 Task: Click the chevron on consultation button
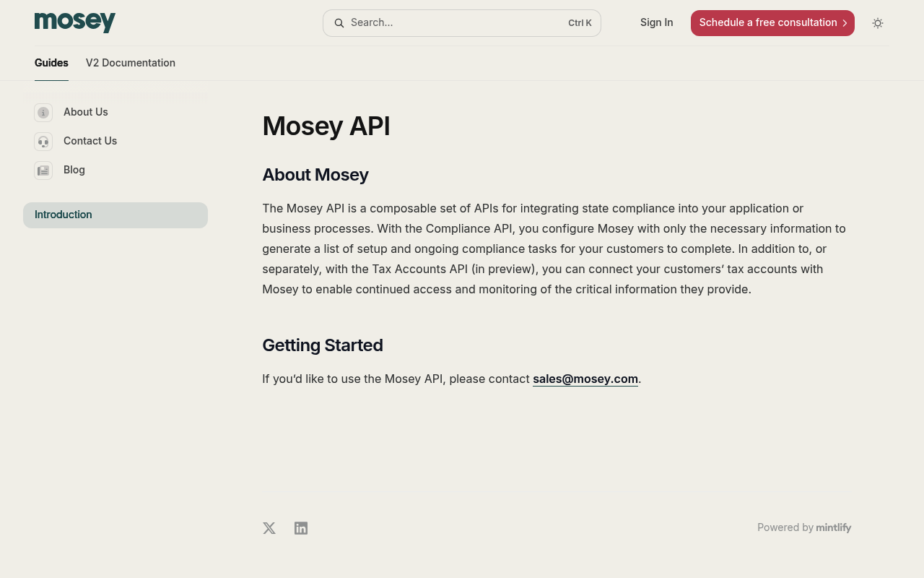tap(845, 23)
